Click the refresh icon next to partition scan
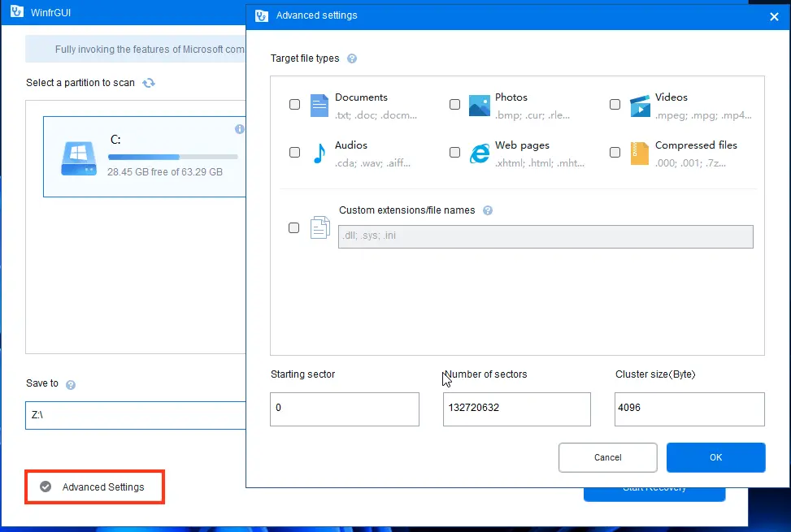Viewport: 791px width, 532px height. [149, 83]
